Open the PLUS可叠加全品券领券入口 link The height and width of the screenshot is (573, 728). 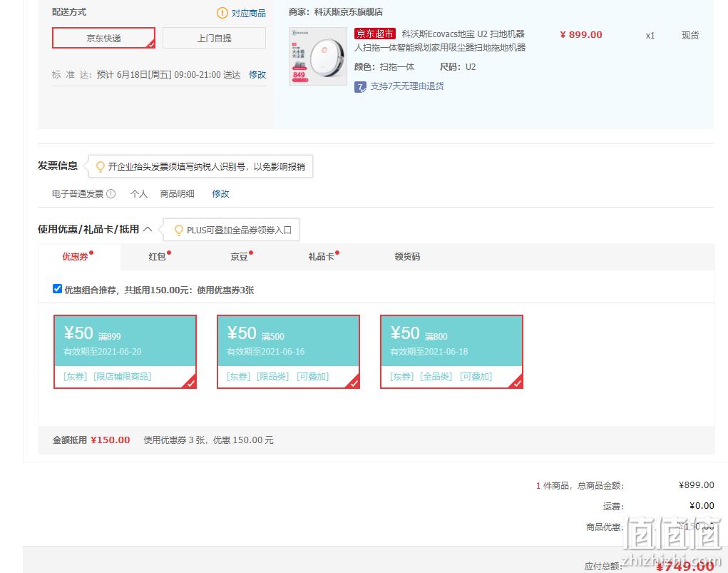(x=239, y=230)
